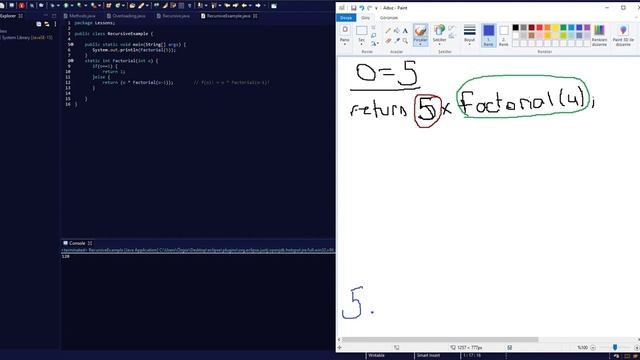The width and height of the screenshot is (640, 360).
Task: Maximize the Package Explorer view
Action: pos(54,16)
